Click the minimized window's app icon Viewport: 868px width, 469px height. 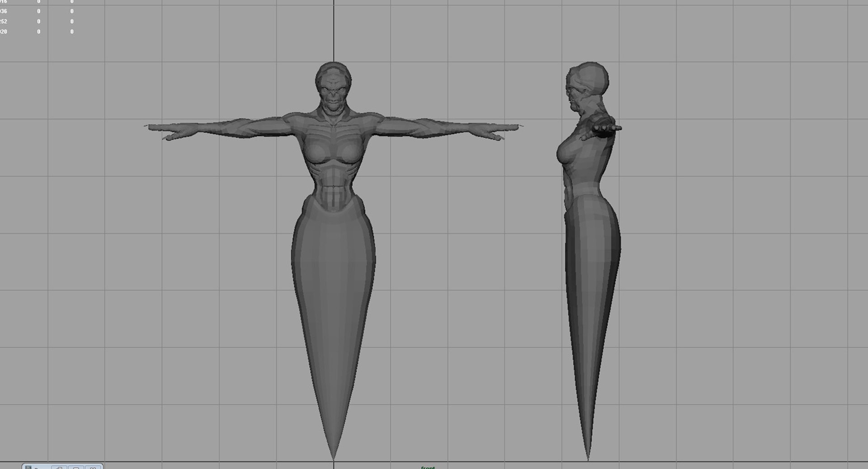point(28,468)
